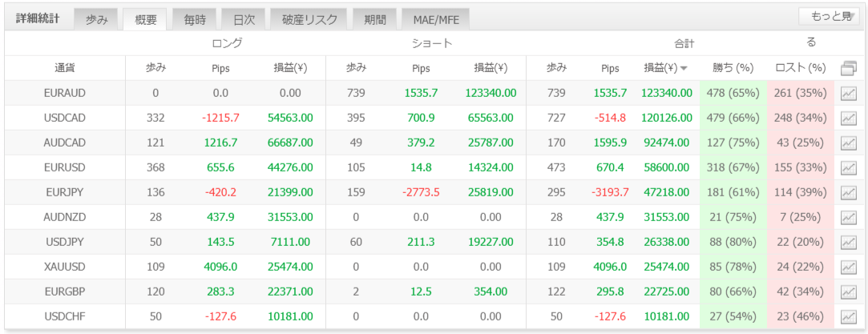
Task: Select the EURAUD currency cell
Action: 64,94
